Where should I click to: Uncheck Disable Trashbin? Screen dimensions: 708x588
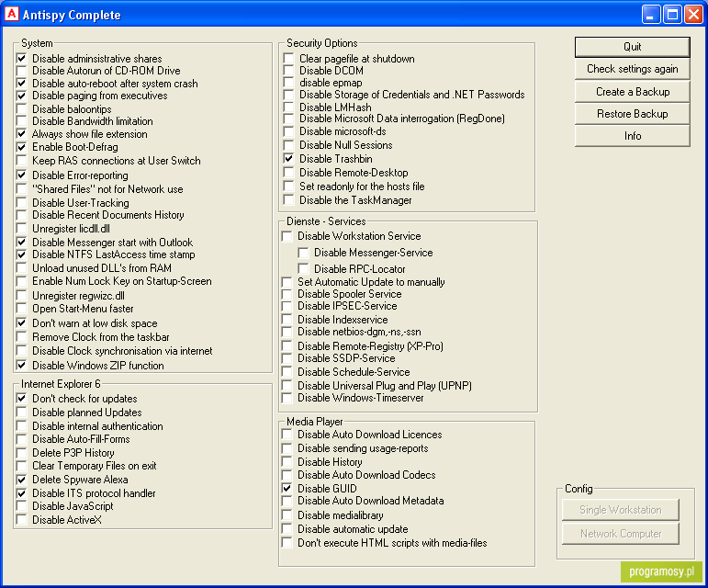[x=288, y=159]
